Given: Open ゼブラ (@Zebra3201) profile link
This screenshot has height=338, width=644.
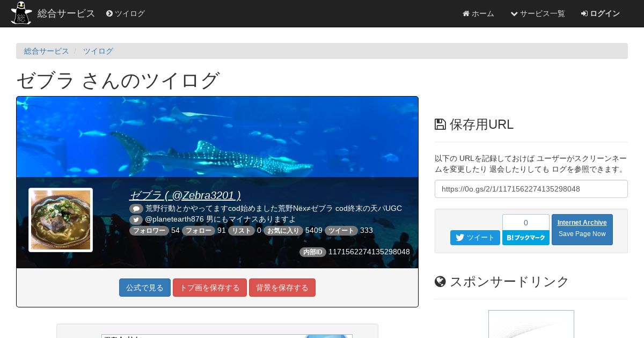Looking at the screenshot, I should [x=185, y=195].
